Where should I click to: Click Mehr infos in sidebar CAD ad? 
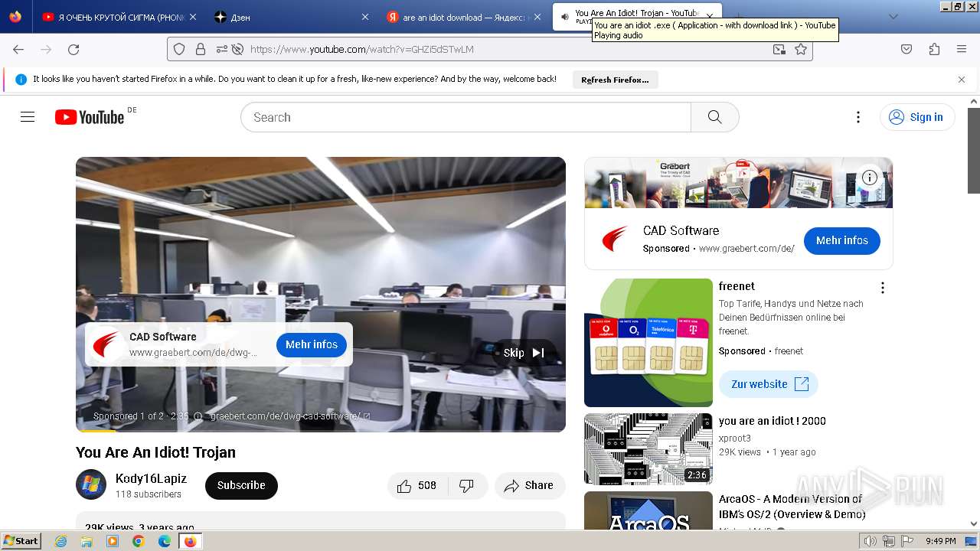pyautogui.click(x=841, y=240)
